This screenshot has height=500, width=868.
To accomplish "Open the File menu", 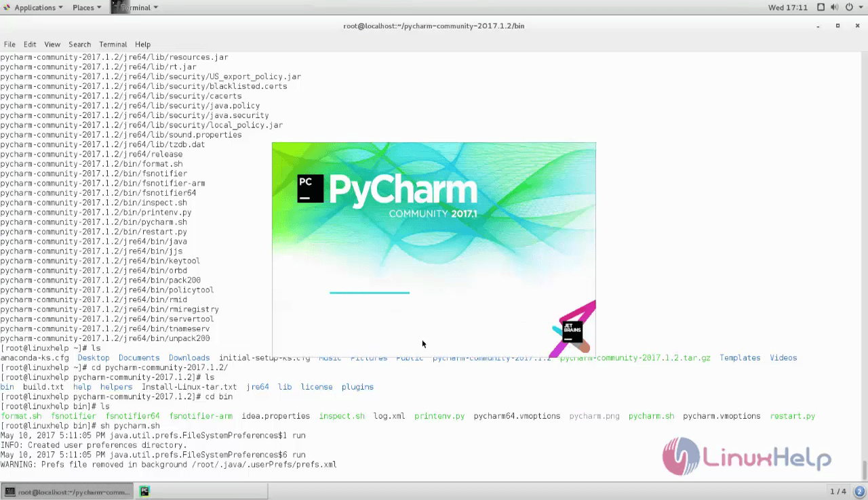I will point(9,44).
